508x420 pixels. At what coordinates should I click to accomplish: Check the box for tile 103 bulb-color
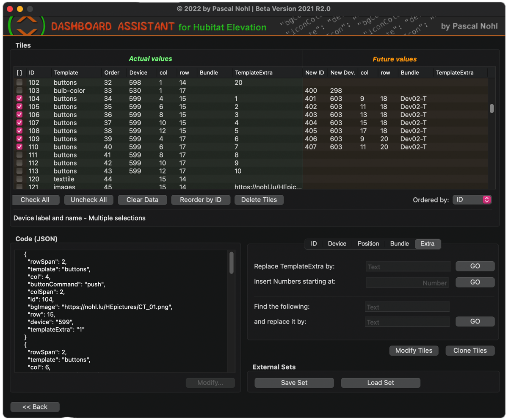19,91
